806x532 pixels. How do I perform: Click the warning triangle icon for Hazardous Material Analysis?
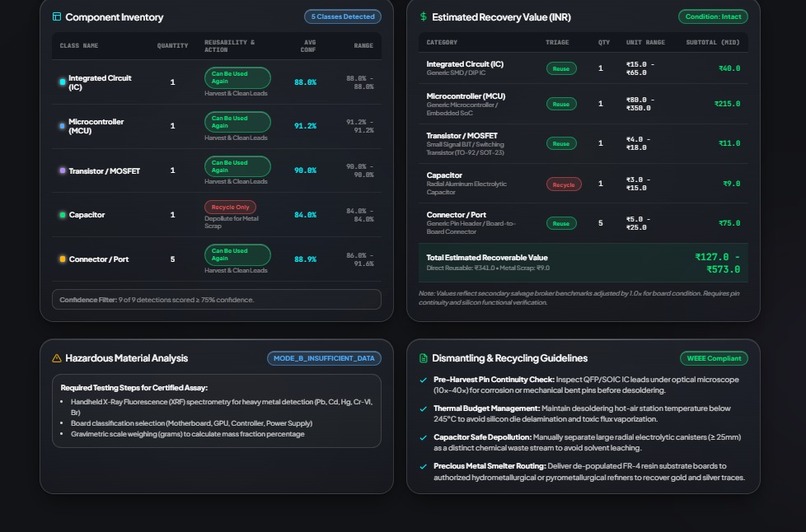(57, 358)
